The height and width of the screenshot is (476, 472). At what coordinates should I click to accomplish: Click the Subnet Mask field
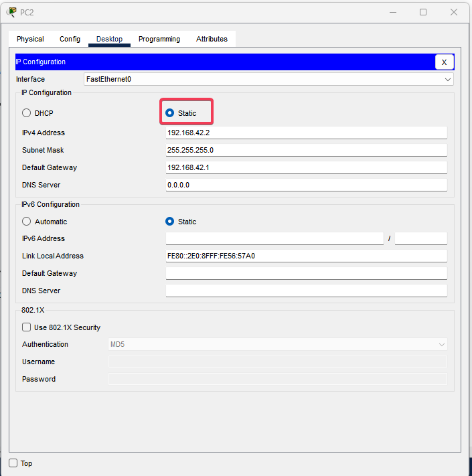pos(306,150)
